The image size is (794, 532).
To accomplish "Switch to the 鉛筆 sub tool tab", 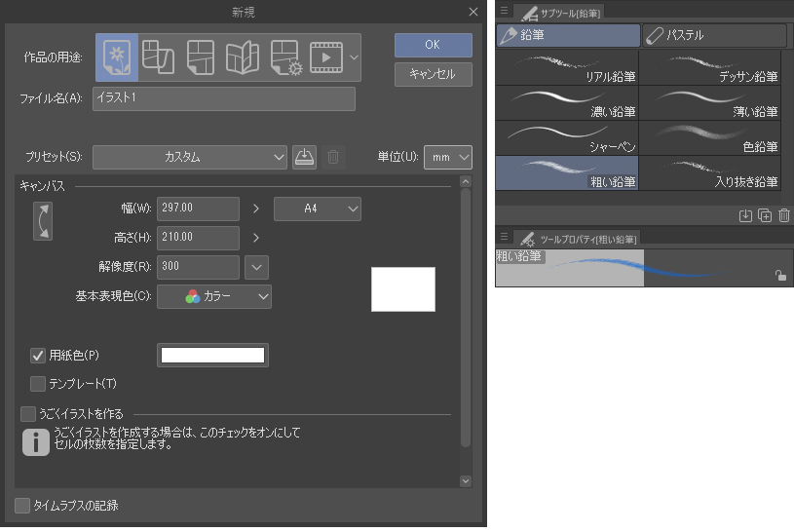I will pos(568,35).
